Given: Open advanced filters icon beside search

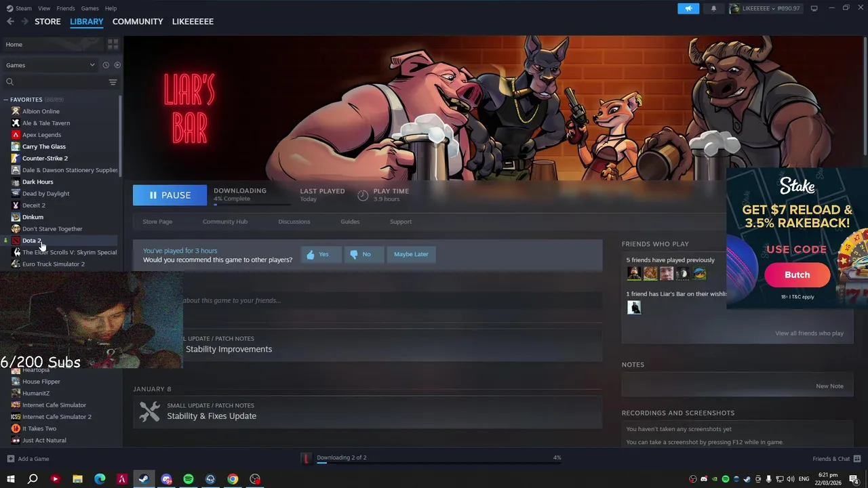Looking at the screenshot, I should (x=113, y=82).
